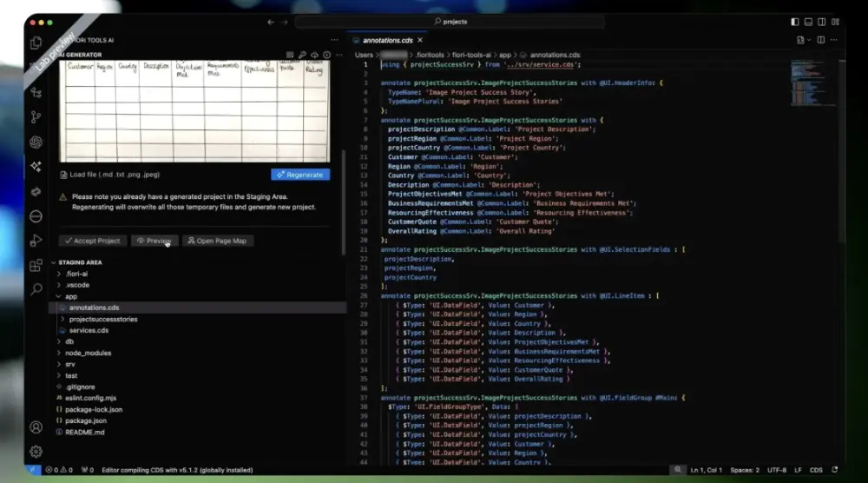Open the Explorer view in activity bar
868x483 pixels.
click(36, 42)
